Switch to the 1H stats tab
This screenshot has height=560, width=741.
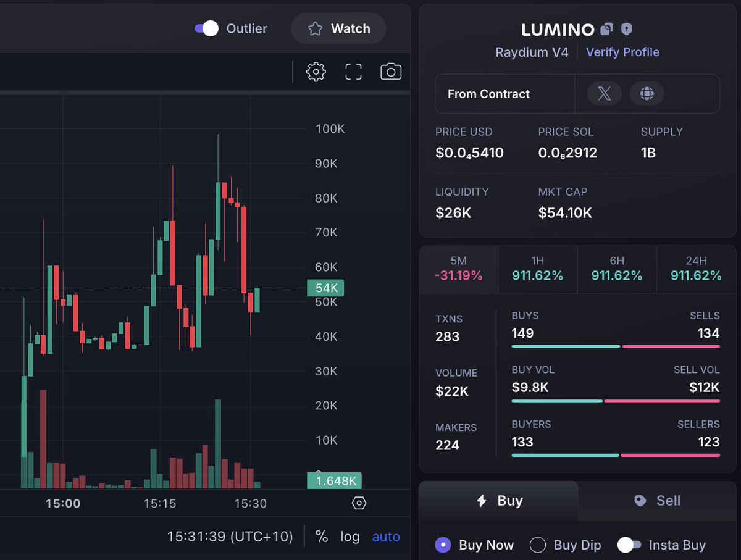[x=538, y=269]
